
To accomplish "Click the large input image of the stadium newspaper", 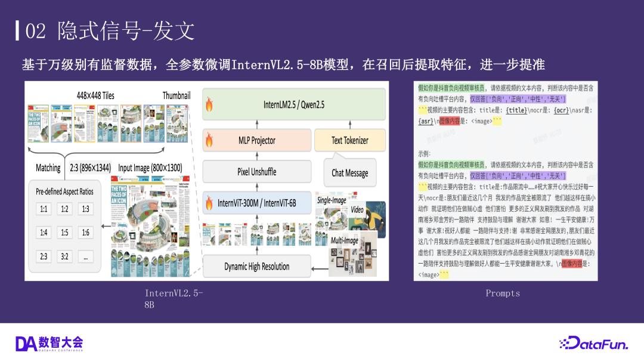I will (150, 226).
